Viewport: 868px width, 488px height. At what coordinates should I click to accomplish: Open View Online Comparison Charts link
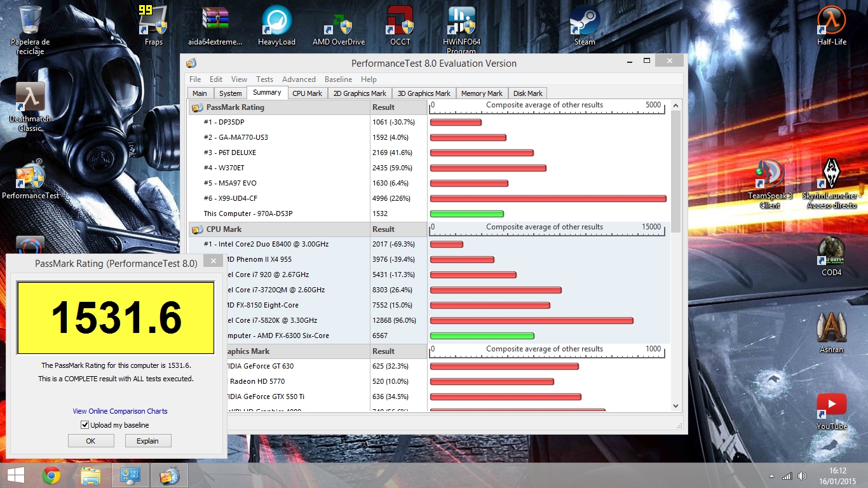point(120,411)
